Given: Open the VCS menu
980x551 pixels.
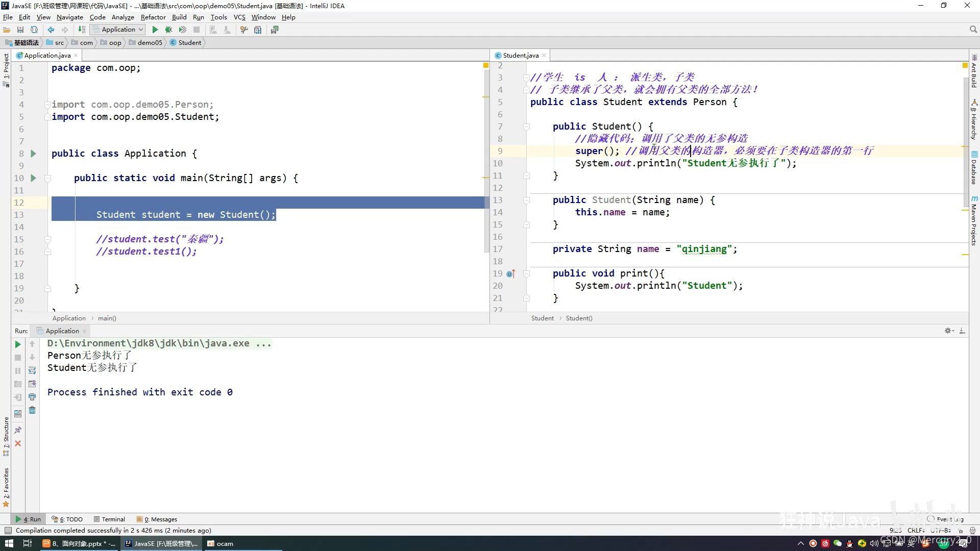Looking at the screenshot, I should [x=239, y=17].
